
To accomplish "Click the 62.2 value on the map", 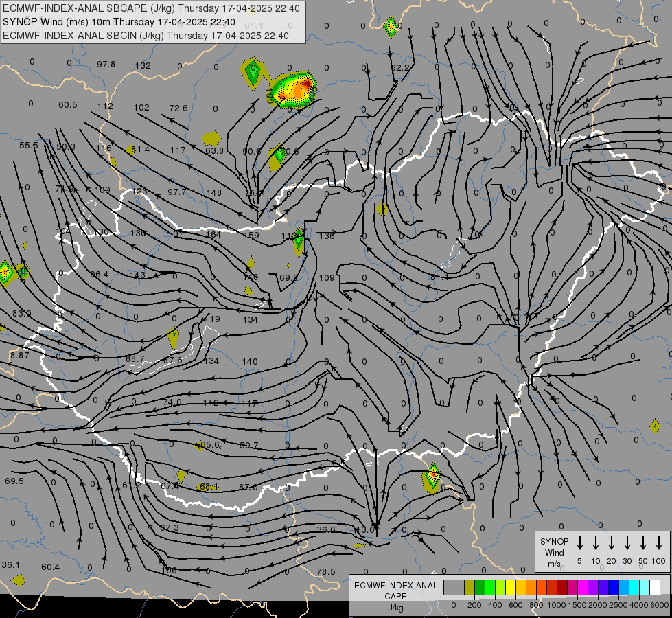I will pos(400,68).
